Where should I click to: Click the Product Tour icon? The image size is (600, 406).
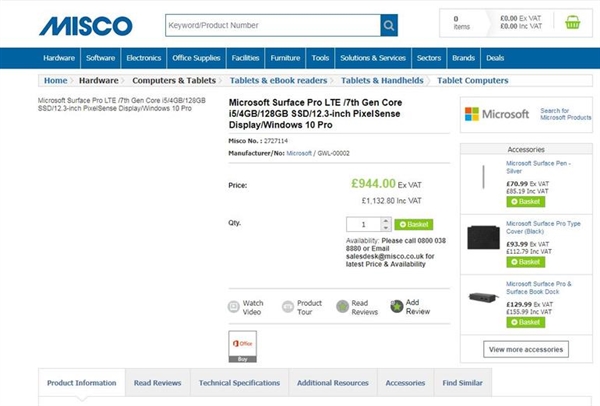click(288, 306)
